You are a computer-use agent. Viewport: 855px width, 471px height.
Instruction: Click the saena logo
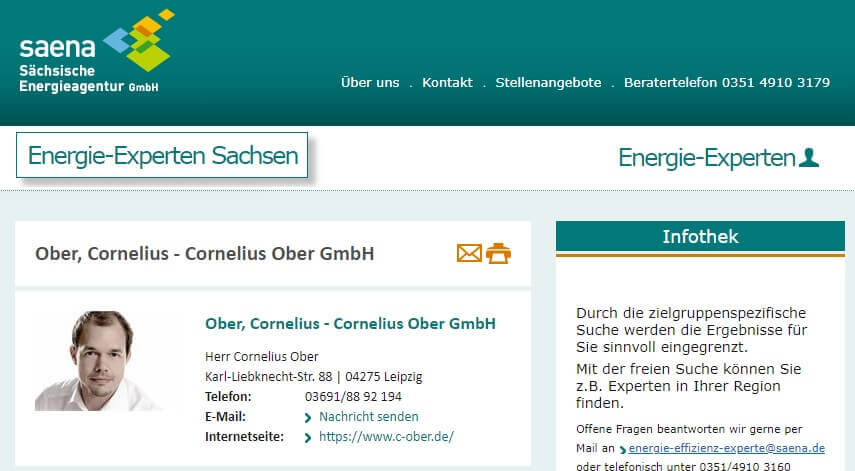click(97, 52)
